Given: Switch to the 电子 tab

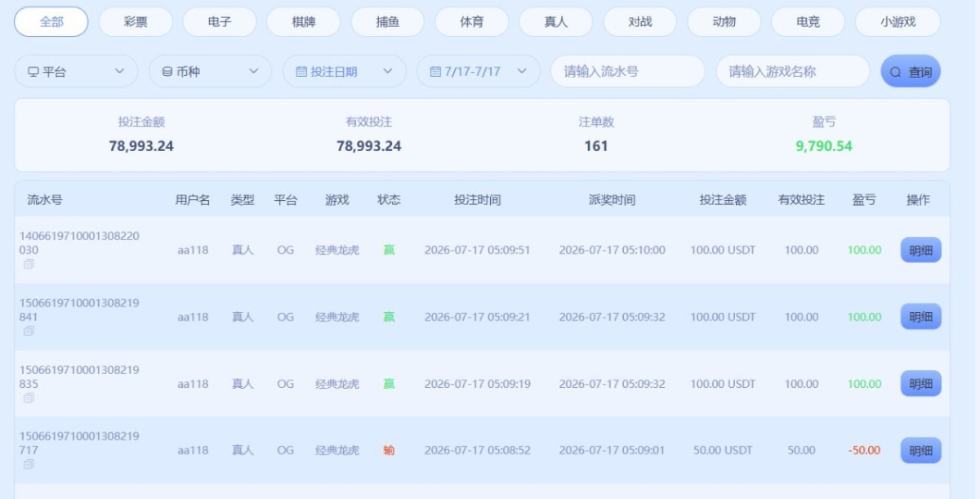Looking at the screenshot, I should (220, 22).
